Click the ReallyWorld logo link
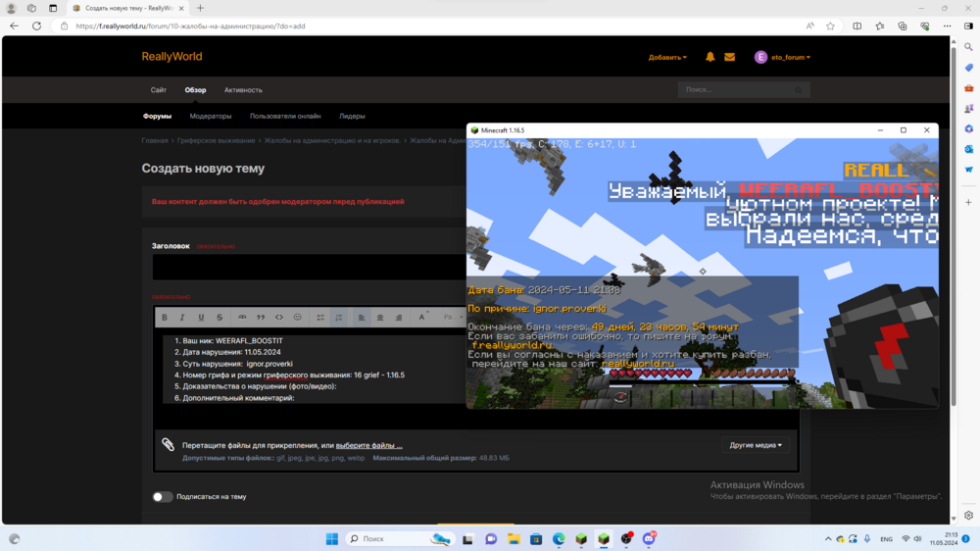 171,56
